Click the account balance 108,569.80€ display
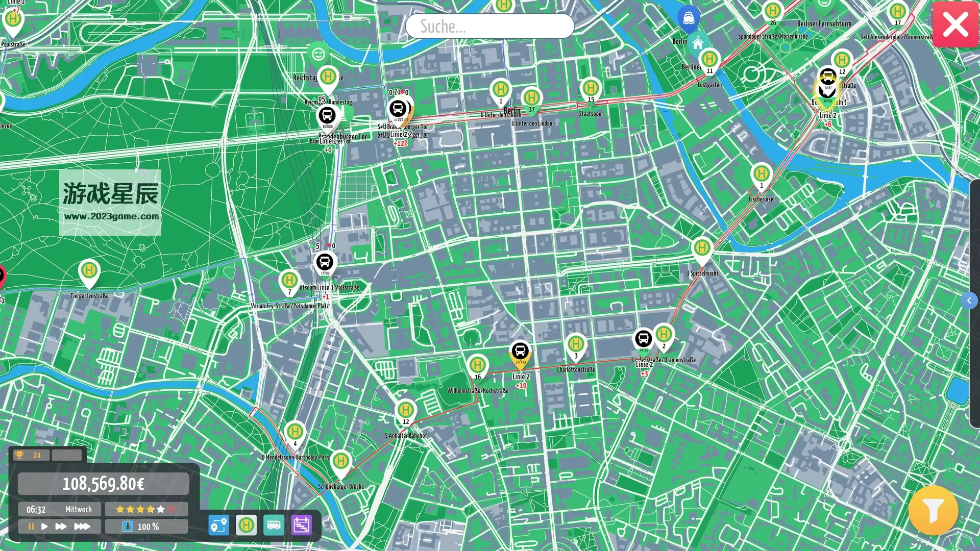This screenshot has height=551, width=980. coord(103,484)
